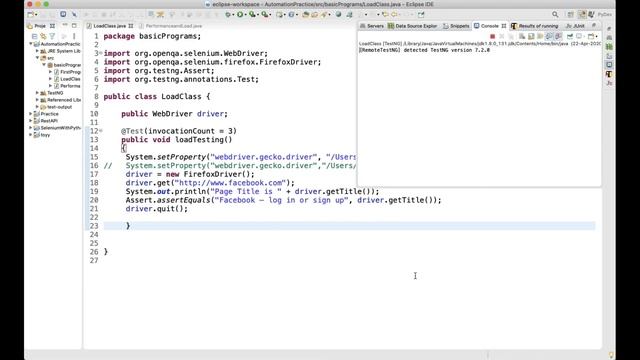Open the Snippets tab

point(456,26)
